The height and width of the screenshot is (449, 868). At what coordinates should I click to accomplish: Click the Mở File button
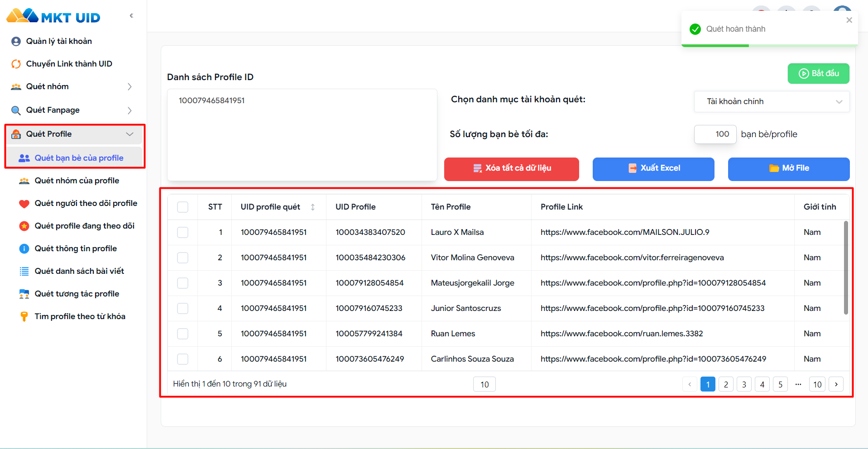(x=789, y=168)
